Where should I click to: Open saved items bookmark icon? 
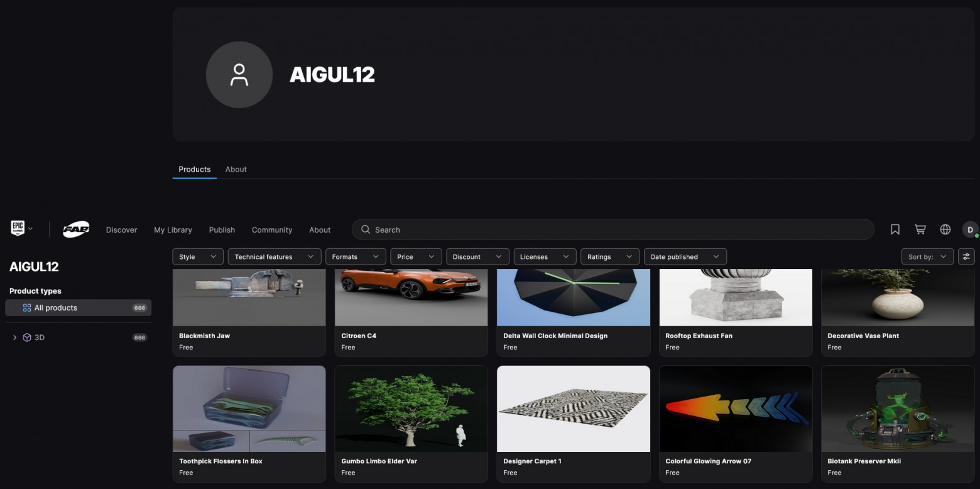895,229
